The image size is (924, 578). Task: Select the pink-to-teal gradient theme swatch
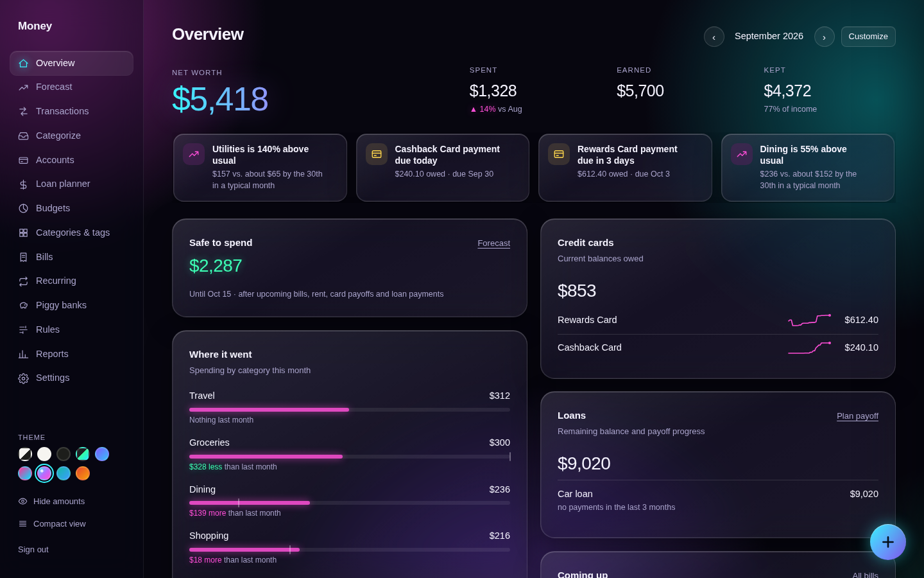[x=25, y=474]
